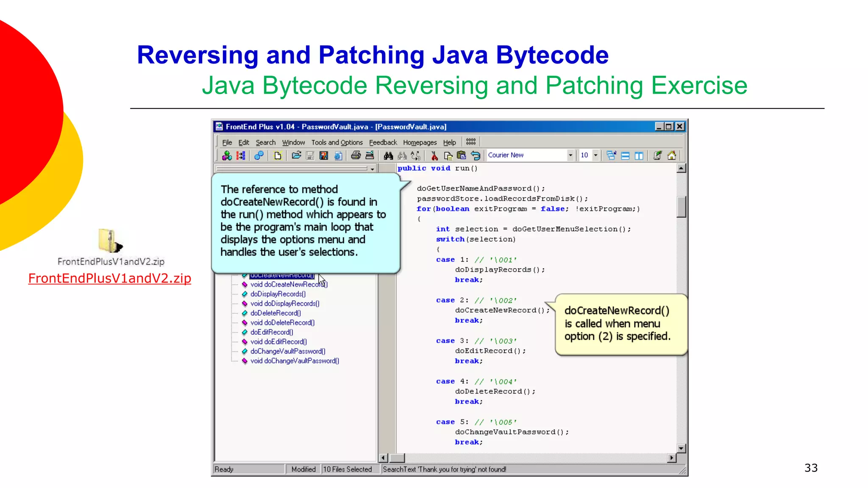Find text using the binoculars icon

388,155
